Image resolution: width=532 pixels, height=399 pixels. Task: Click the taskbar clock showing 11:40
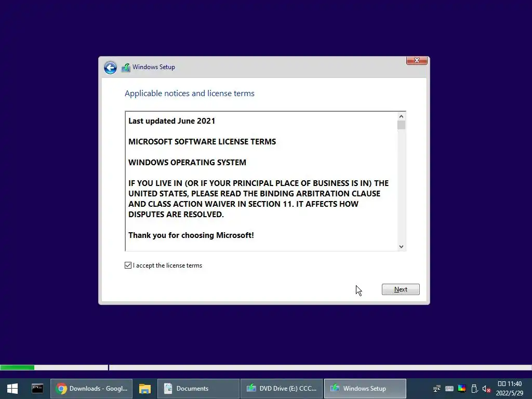click(x=510, y=389)
